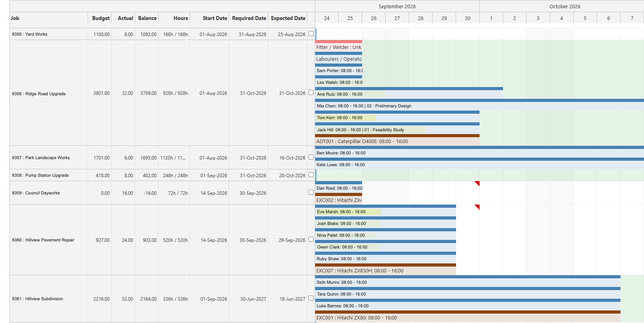The width and height of the screenshot is (644, 323).
Task: Click Dan Reid's allocation bar
Action: (x=339, y=187)
